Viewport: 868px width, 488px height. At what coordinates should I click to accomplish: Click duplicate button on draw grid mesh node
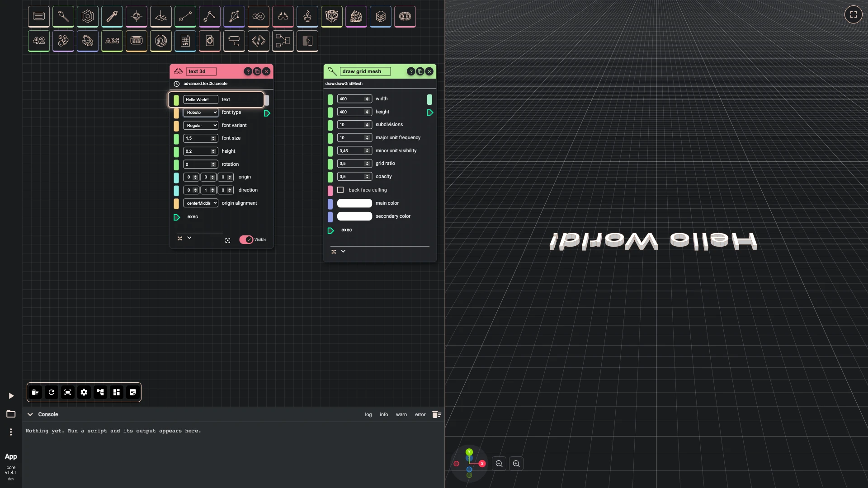point(420,71)
